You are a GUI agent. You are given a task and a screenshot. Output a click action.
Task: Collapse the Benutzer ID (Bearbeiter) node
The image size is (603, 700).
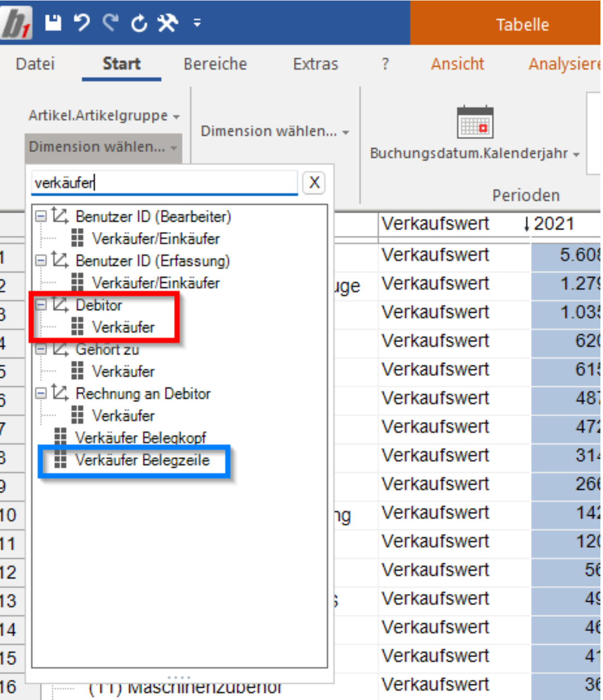click(41, 216)
